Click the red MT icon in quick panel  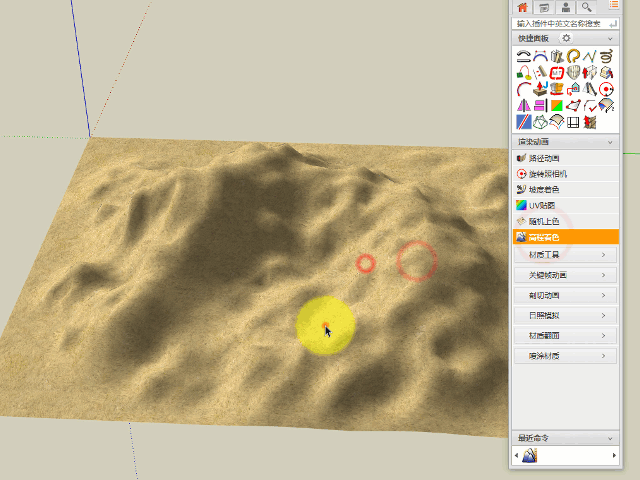pyautogui.click(x=557, y=73)
